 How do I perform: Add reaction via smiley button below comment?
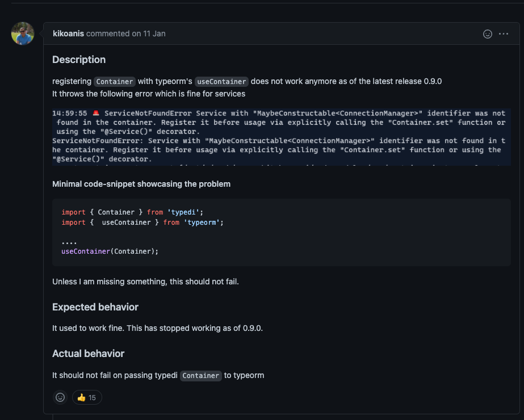point(60,397)
